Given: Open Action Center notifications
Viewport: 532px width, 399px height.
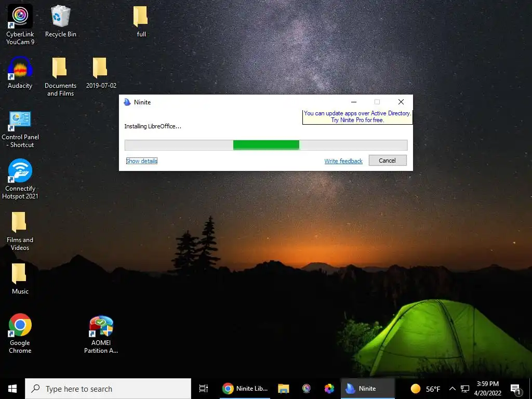Looking at the screenshot, I should tap(515, 389).
